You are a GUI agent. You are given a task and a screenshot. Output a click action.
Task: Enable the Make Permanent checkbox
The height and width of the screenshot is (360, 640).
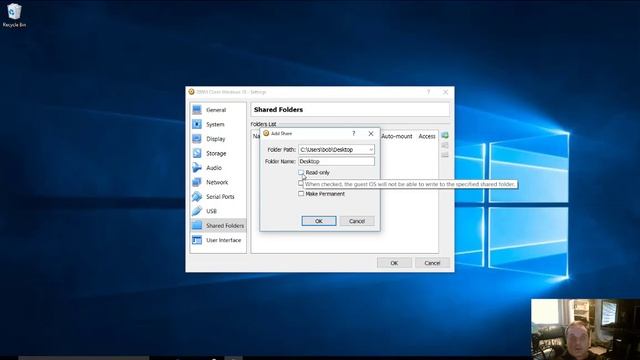(x=301, y=194)
